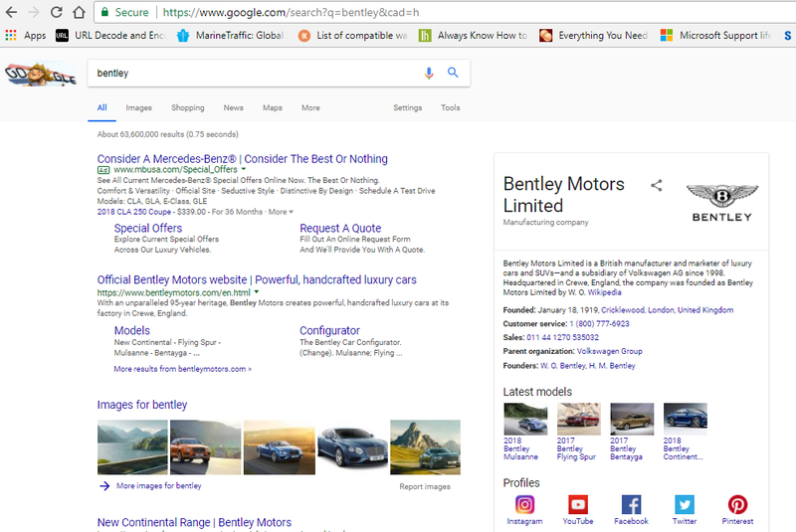Click the Cricklewood, London, United Kingdom link
796x532 pixels.
click(667, 310)
